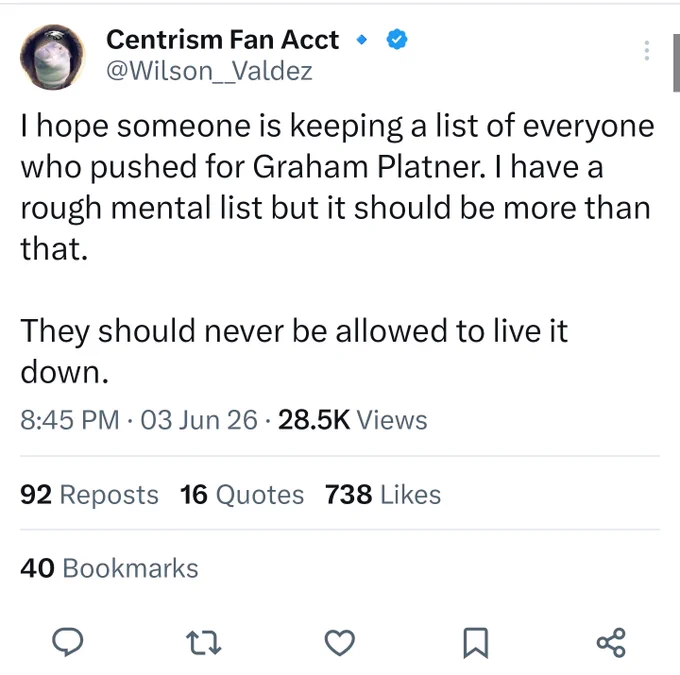Open the @Wilson__Valdez handle link
680x675 pixels.
click(x=209, y=71)
